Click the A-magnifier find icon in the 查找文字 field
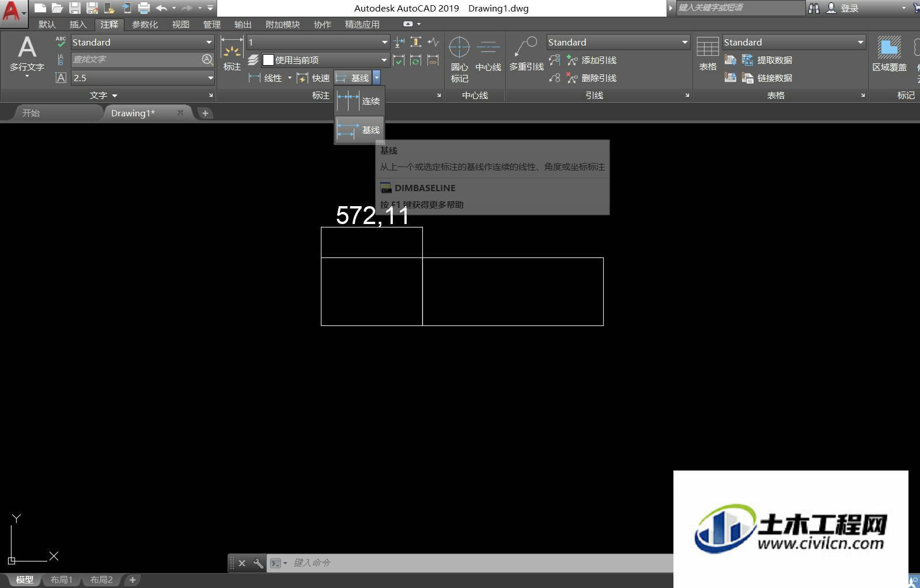This screenshot has width=920, height=588. tap(207, 59)
